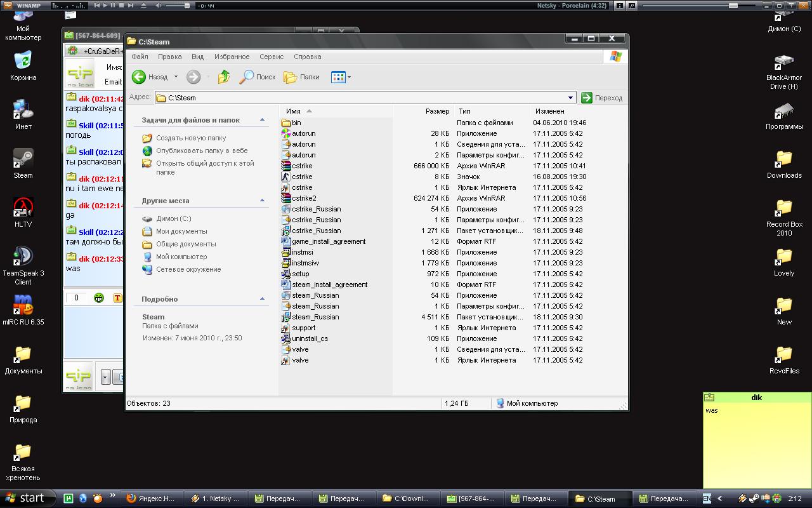This screenshot has height=508, width=812.
Task: Go to Димон (C:) in Other places
Action: point(173,218)
